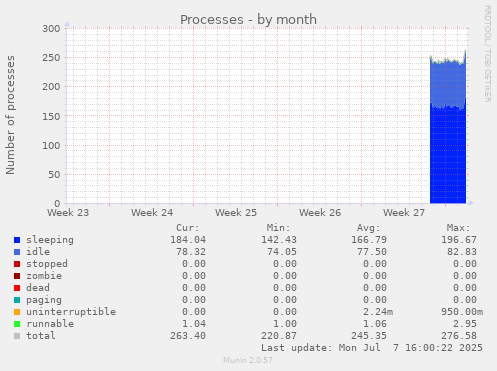Click the 'Min:' column header
497x371 pixels.
point(278,228)
